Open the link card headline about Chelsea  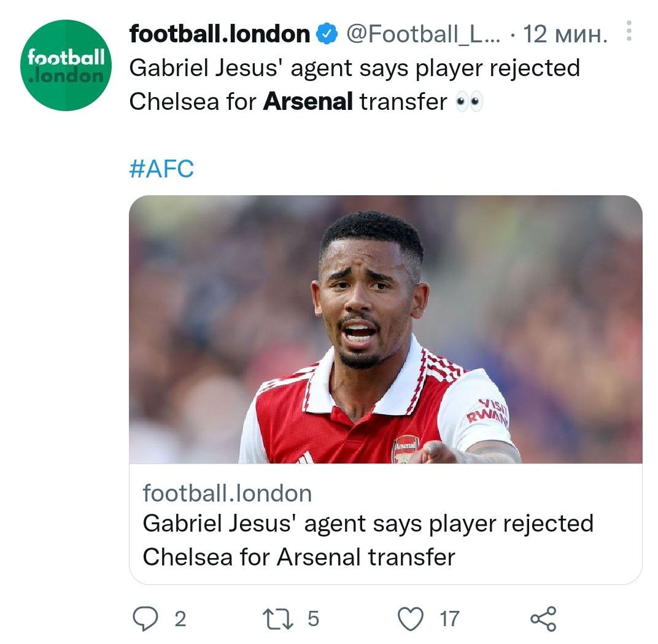pos(367,540)
